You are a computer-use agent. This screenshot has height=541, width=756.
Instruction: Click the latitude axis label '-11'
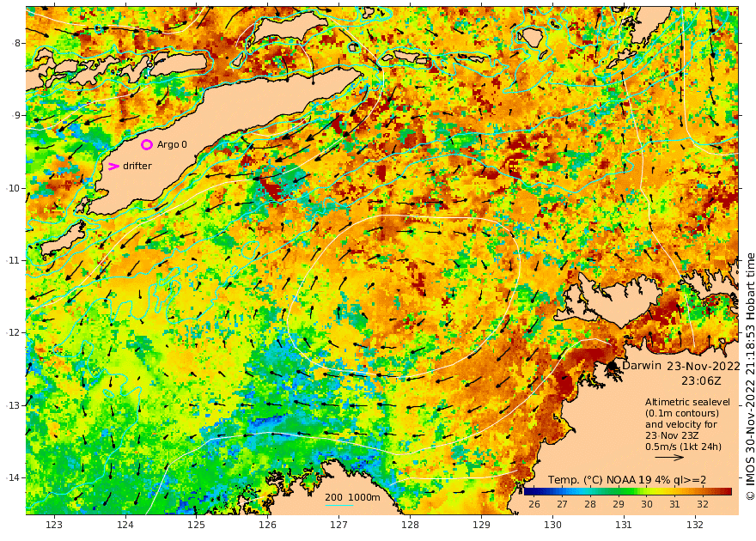[x=13, y=260]
